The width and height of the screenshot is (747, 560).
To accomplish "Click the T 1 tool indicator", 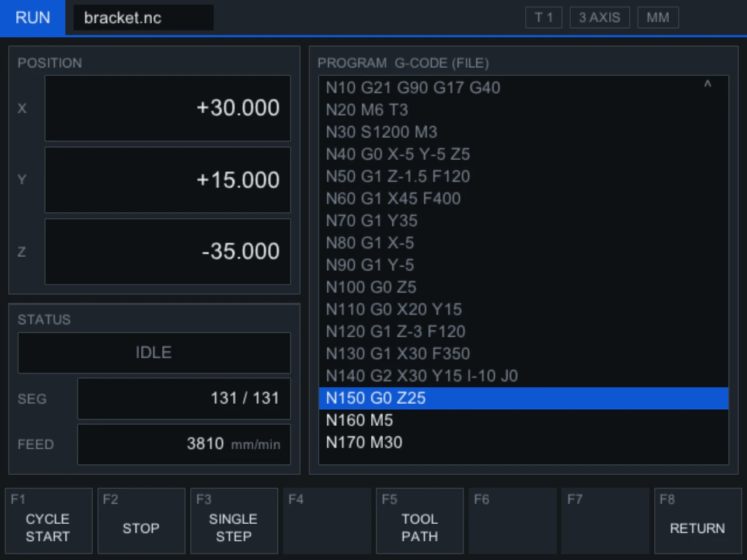I will click(543, 17).
